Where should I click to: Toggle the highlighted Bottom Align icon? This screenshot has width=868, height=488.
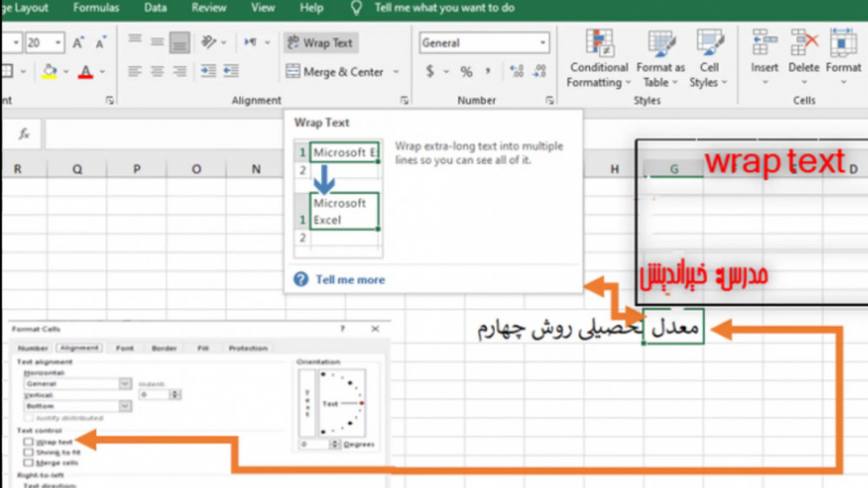[179, 42]
